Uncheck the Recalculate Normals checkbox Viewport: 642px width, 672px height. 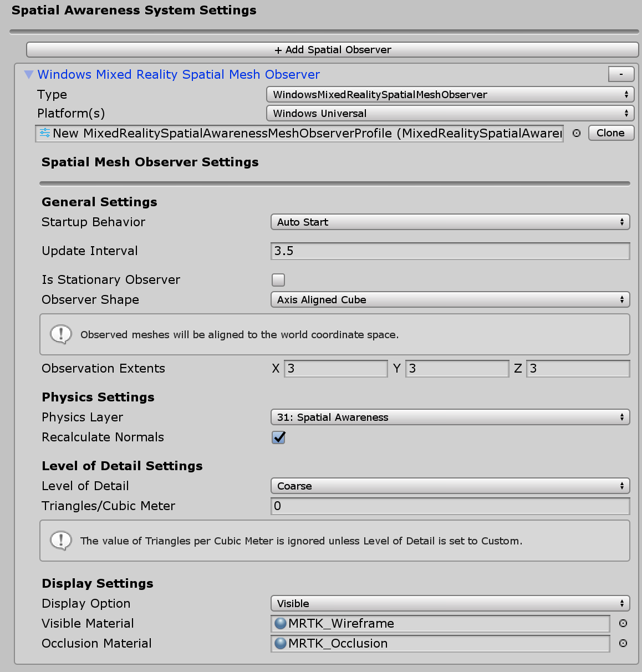pos(278,437)
